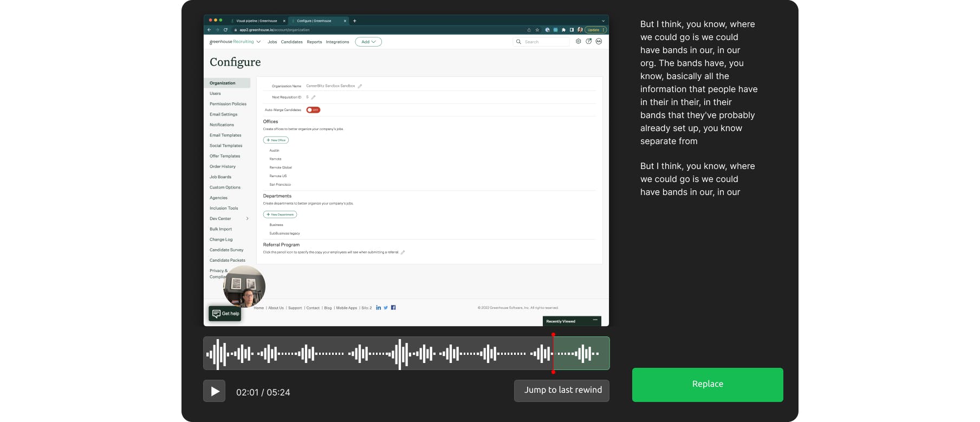Click the browser Update button
The height and width of the screenshot is (422, 980).
pos(596,30)
